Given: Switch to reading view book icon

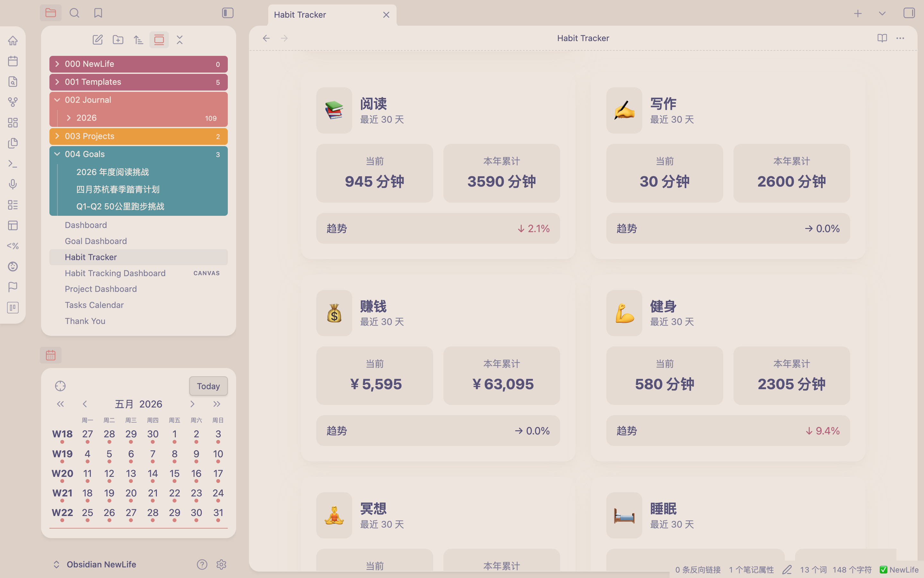Looking at the screenshot, I should 882,38.
